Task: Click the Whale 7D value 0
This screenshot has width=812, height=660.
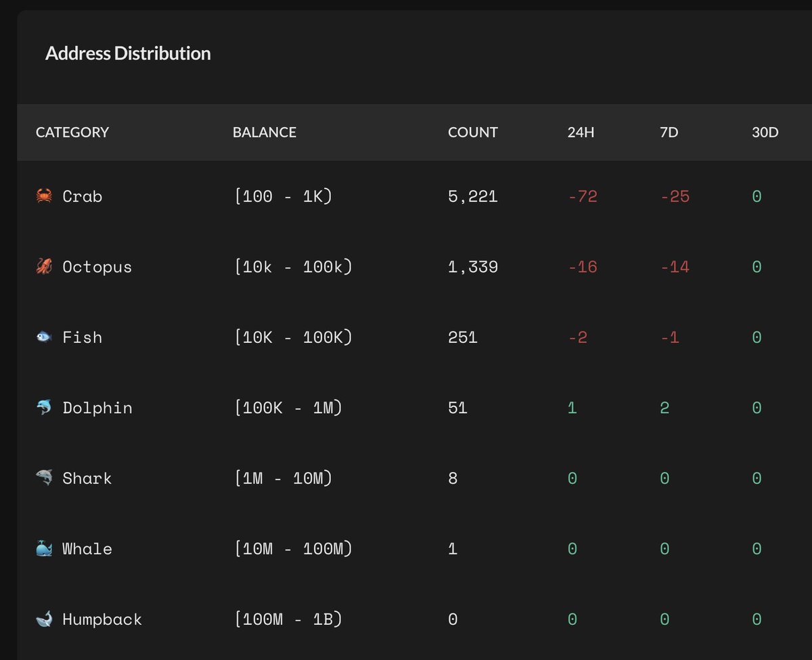Action: pyautogui.click(x=664, y=548)
